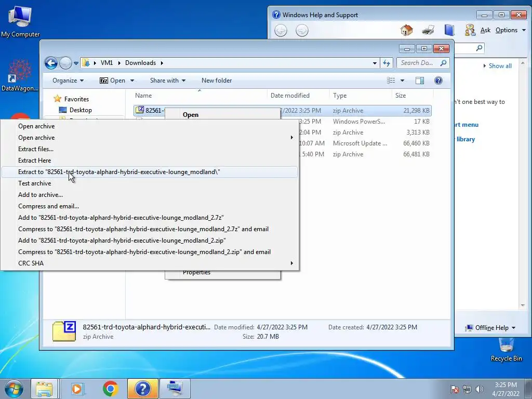Select Favorites in navigation pane
This screenshot has width=532, height=399.
pyautogui.click(x=76, y=99)
